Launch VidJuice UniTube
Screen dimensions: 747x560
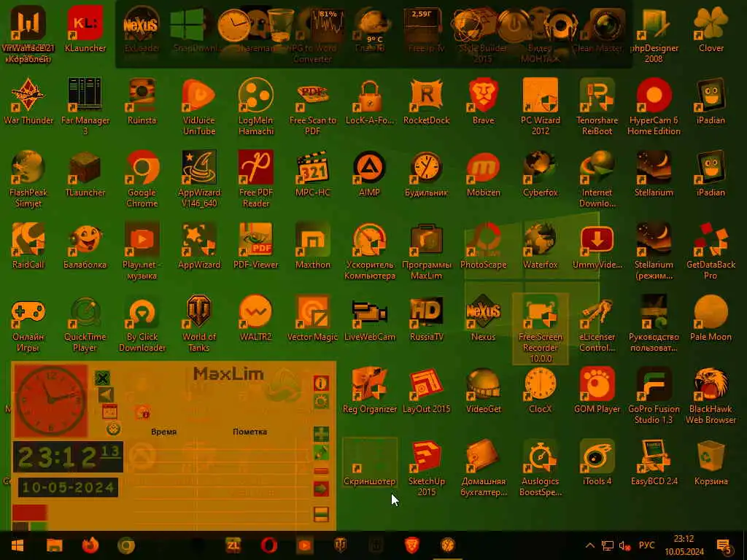[198, 106]
